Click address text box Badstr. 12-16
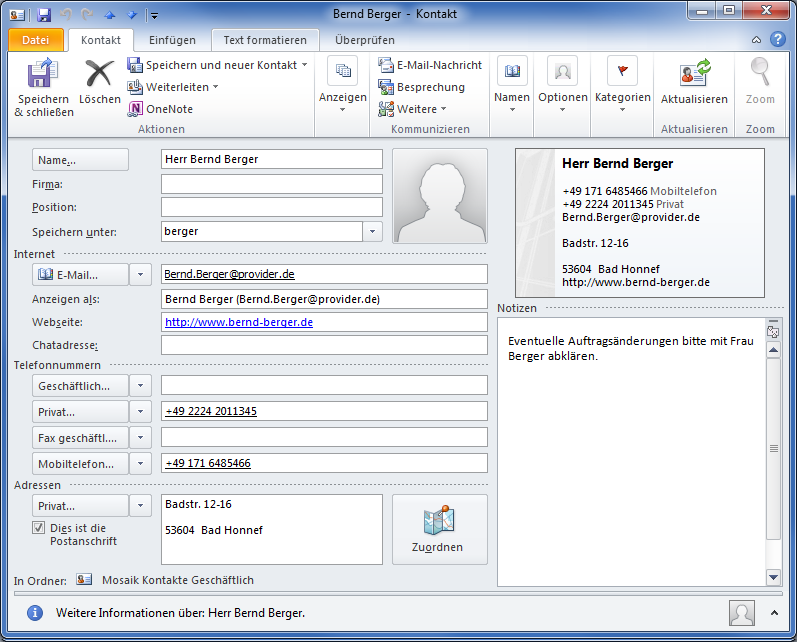797x642 pixels. coord(272,529)
